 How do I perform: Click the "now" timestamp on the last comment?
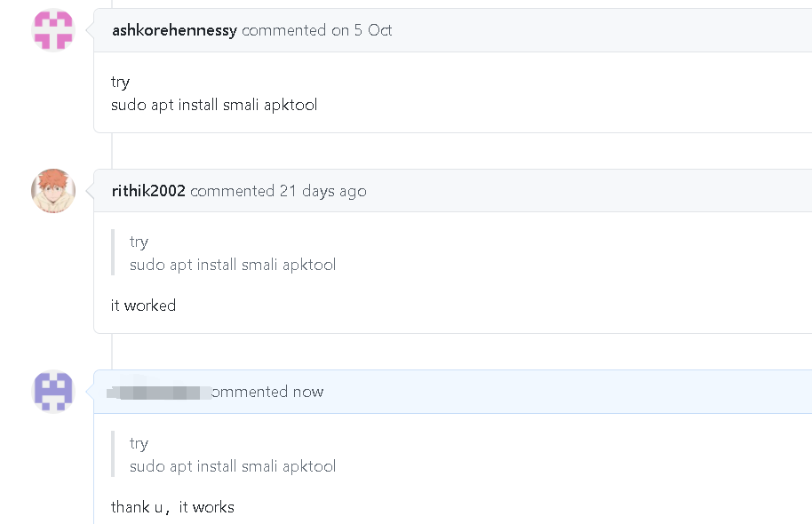point(308,392)
